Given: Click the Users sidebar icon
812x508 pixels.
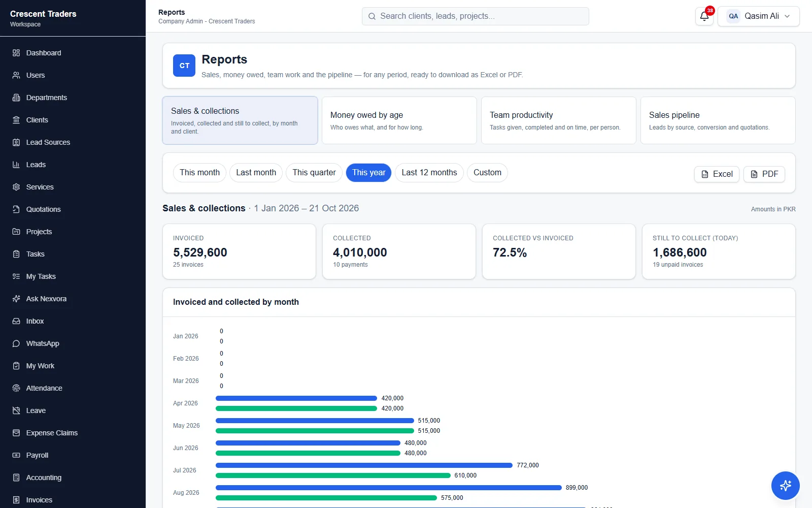Looking at the screenshot, I should click(x=16, y=75).
